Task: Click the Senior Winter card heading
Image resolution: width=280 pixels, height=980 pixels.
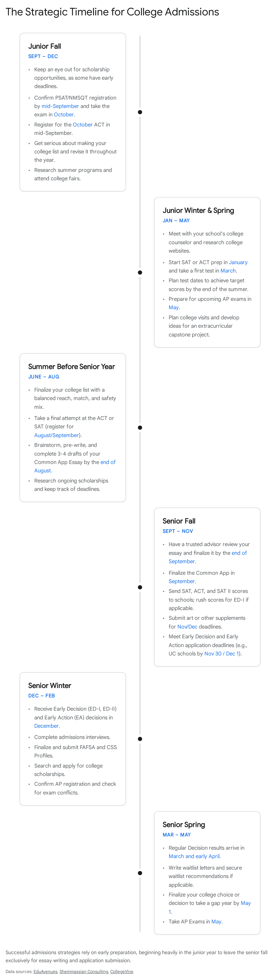Action: click(50, 685)
